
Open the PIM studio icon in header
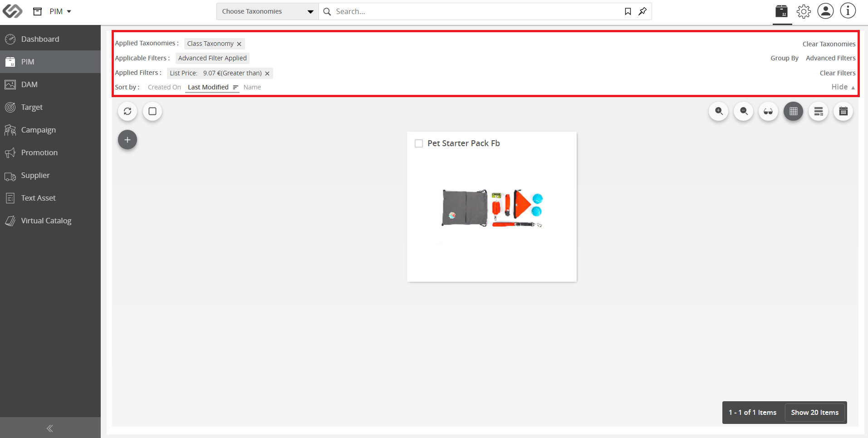(782, 11)
